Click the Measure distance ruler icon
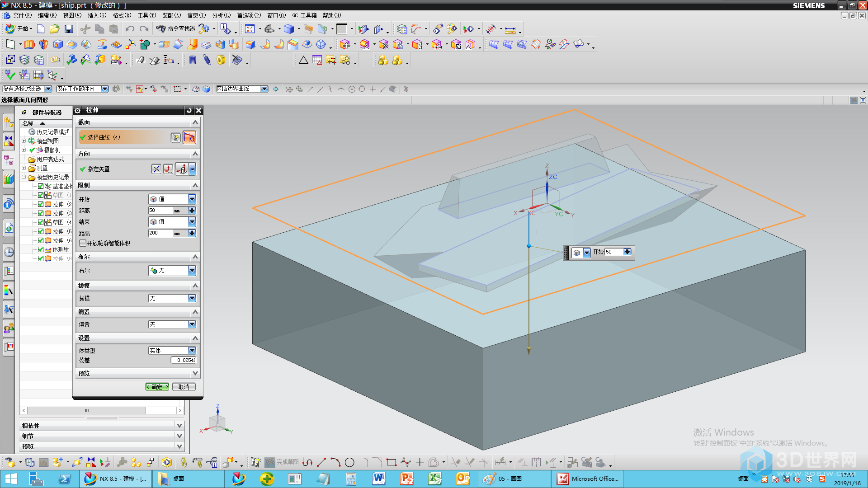The width and height of the screenshot is (868, 488). (510, 30)
